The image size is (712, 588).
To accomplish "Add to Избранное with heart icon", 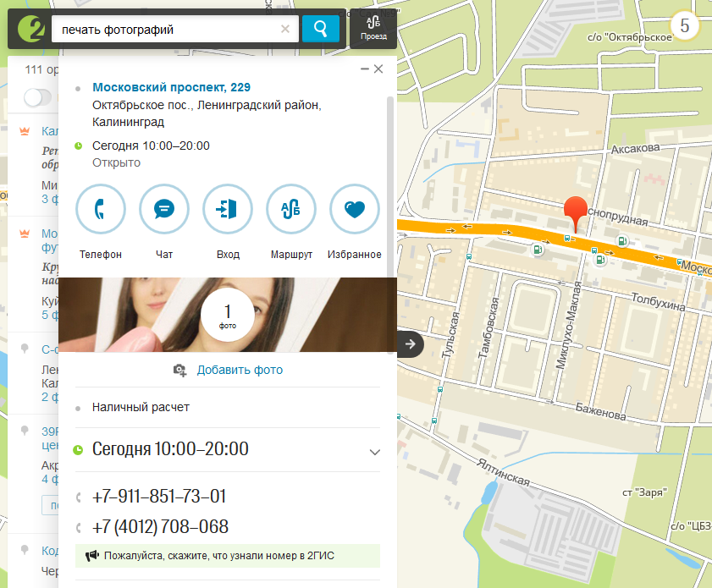I will 355,209.
